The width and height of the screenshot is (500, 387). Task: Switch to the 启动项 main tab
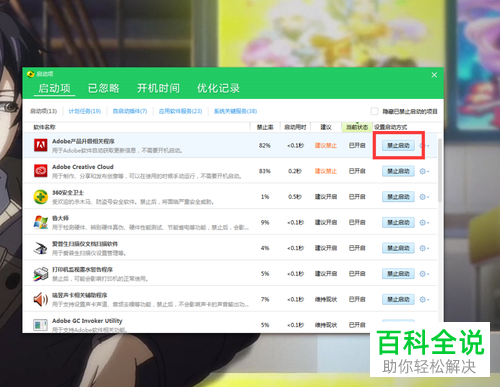pyautogui.click(x=54, y=88)
